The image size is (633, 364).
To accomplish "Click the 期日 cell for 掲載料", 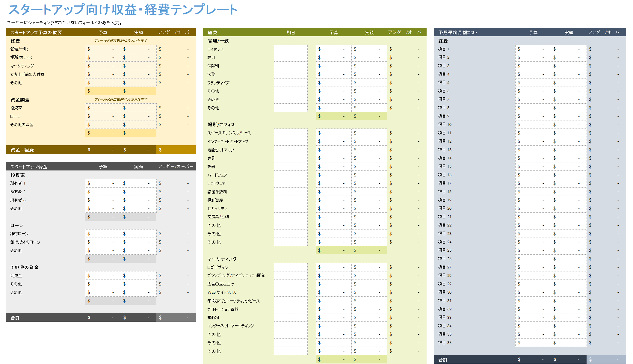I will coord(291,318).
